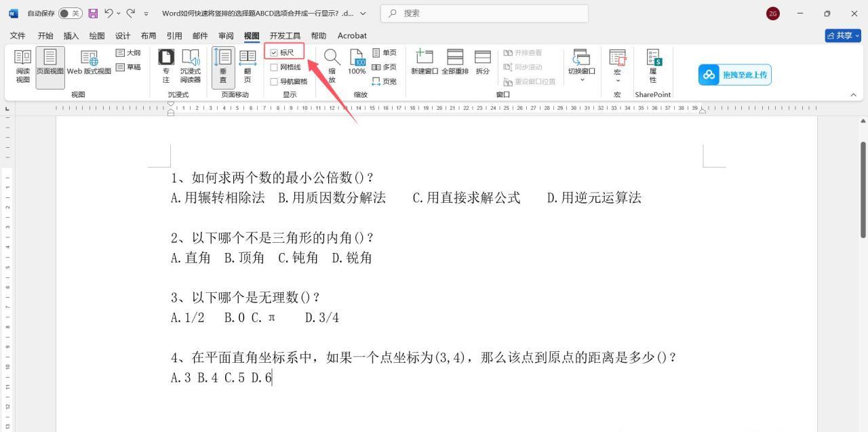Screen dimensions: 868x432
Task: Switch to 大纲 outline view
Action: [x=128, y=53]
